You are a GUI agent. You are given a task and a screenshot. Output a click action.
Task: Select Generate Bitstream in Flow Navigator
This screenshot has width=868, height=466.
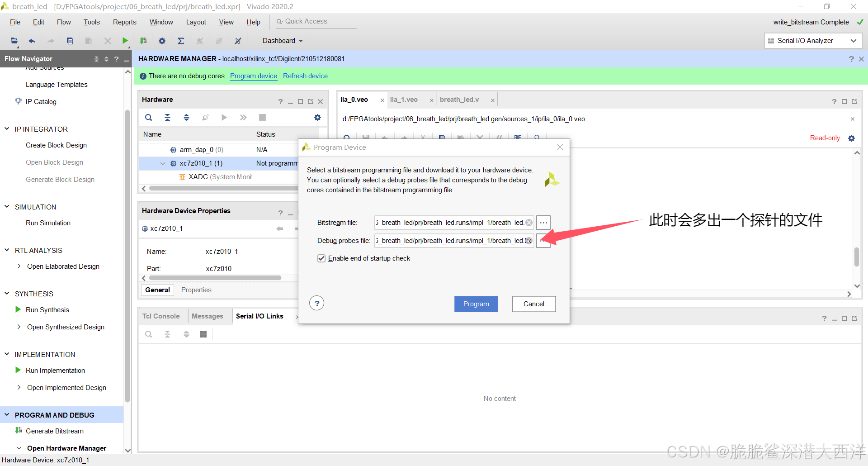point(55,431)
